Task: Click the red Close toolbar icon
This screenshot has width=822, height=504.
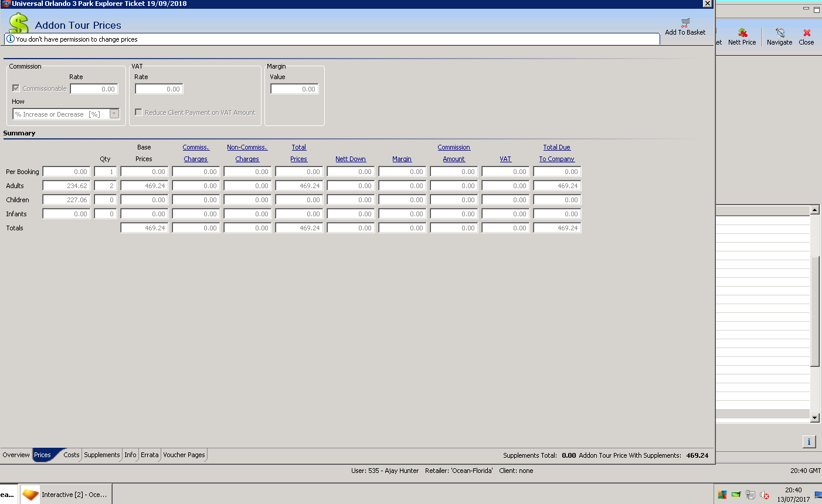Action: click(807, 33)
